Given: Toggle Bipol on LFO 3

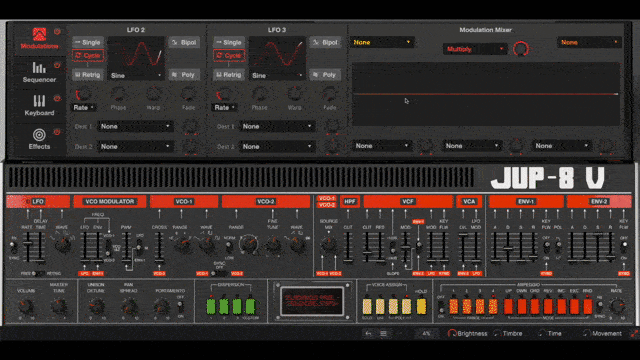Looking at the screenshot, I should pyautogui.click(x=325, y=42).
